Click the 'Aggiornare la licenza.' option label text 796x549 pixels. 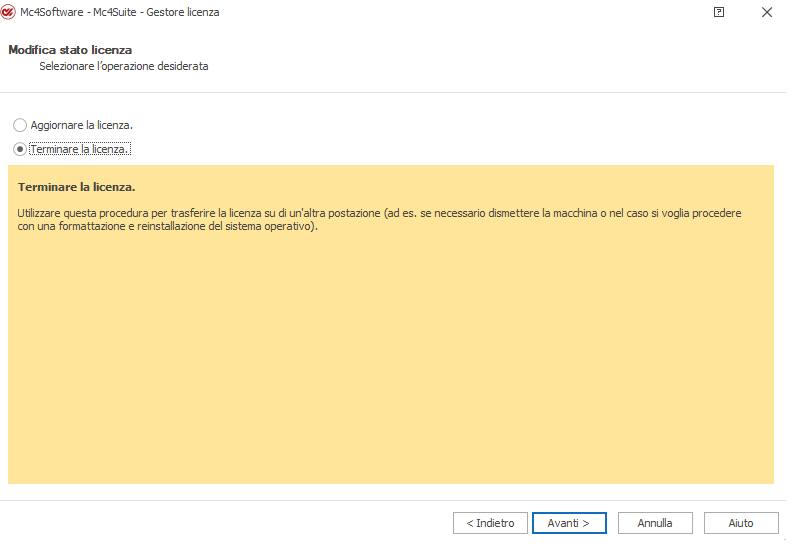coord(82,125)
